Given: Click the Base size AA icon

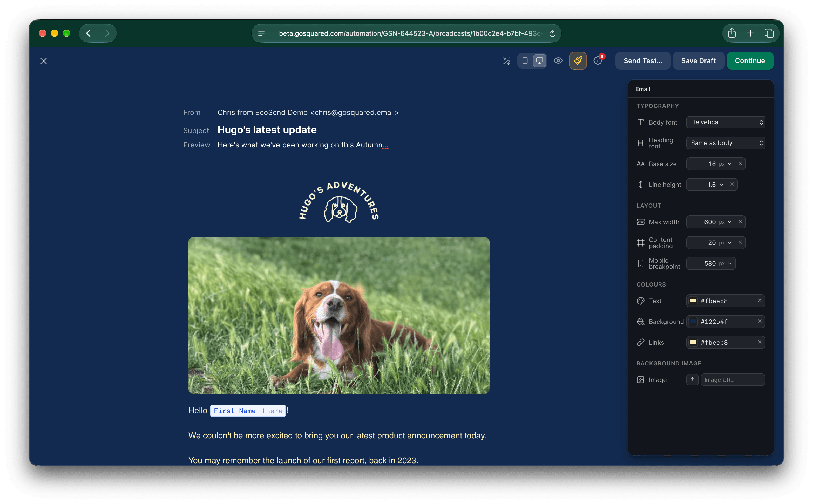Looking at the screenshot, I should click(640, 164).
